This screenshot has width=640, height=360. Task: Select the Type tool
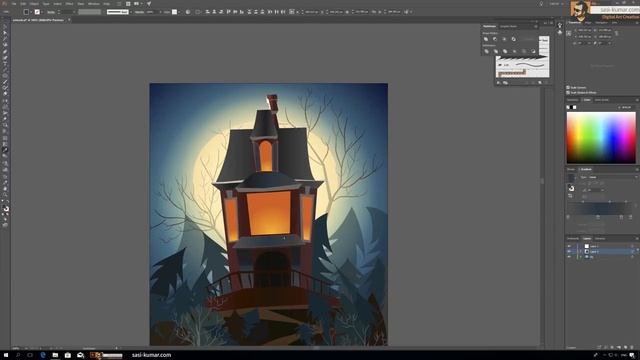click(x=5, y=63)
